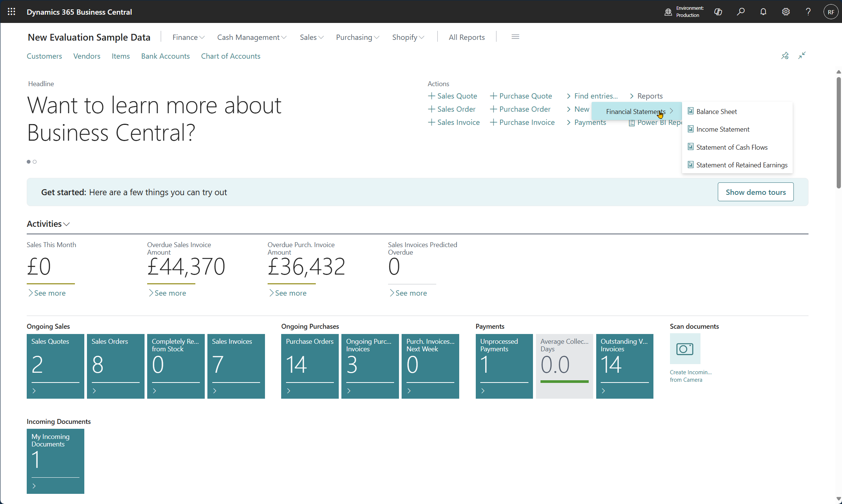Click the collapse view arrows icon

click(802, 56)
